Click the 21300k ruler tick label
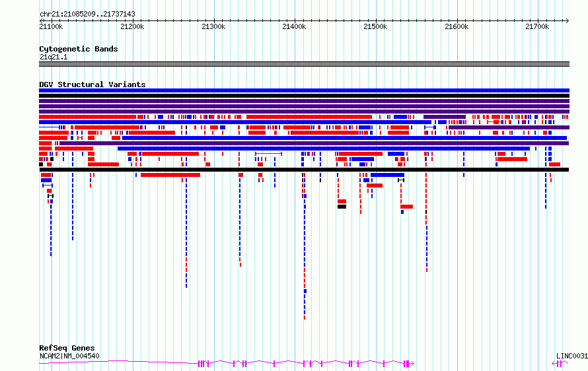This screenshot has height=371, width=588. pyautogui.click(x=213, y=26)
